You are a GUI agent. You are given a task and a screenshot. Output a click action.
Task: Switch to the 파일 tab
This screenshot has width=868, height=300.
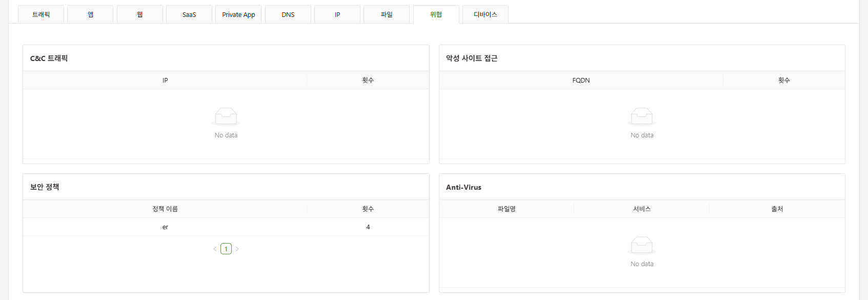pyautogui.click(x=387, y=14)
